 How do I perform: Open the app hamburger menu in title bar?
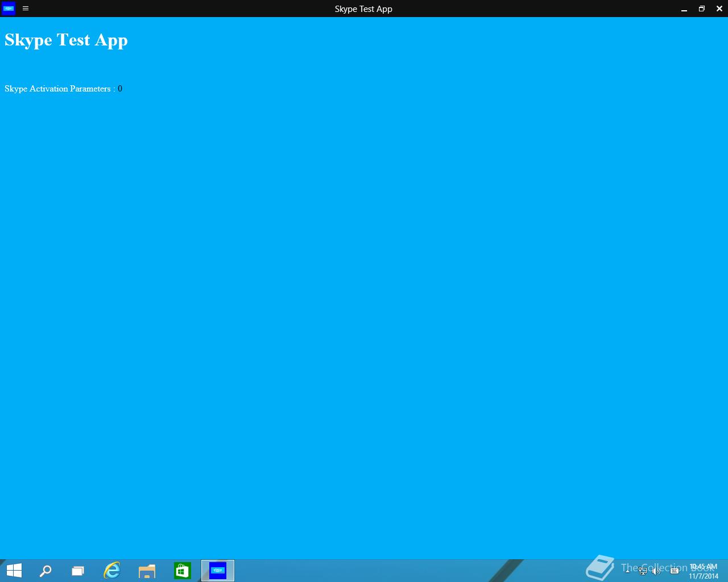[26, 9]
